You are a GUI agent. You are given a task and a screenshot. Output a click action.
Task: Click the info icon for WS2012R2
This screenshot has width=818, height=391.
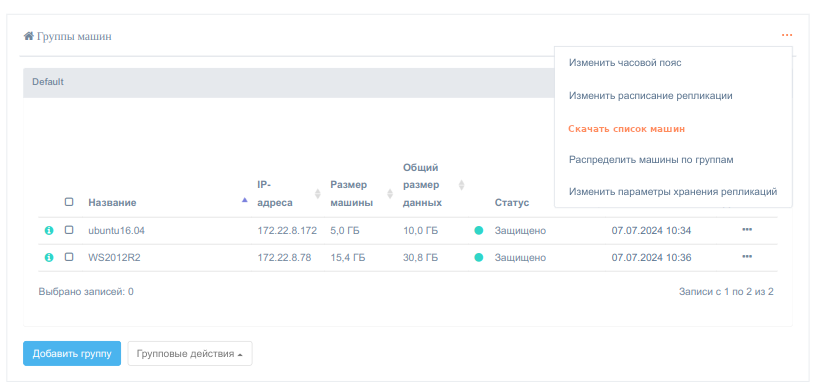(49, 257)
